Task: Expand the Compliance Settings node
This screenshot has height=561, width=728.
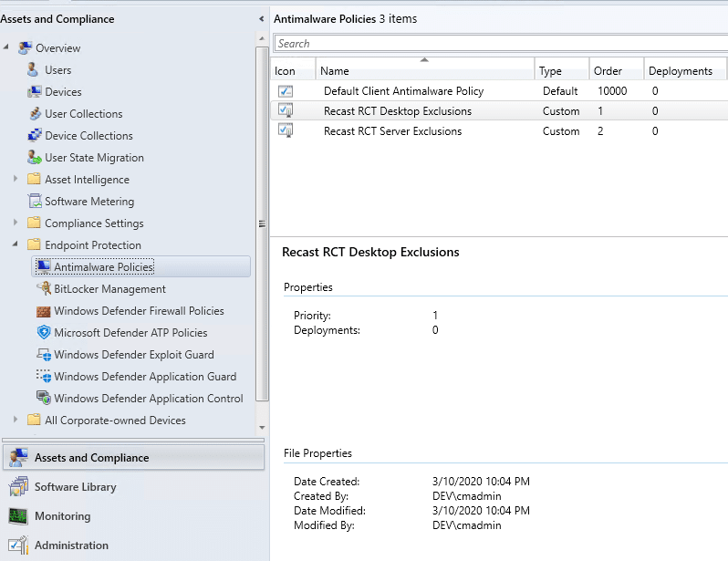Action: click(16, 223)
